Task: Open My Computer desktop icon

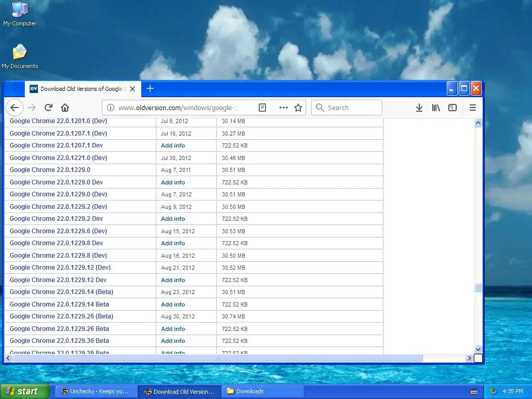Action: [20, 14]
